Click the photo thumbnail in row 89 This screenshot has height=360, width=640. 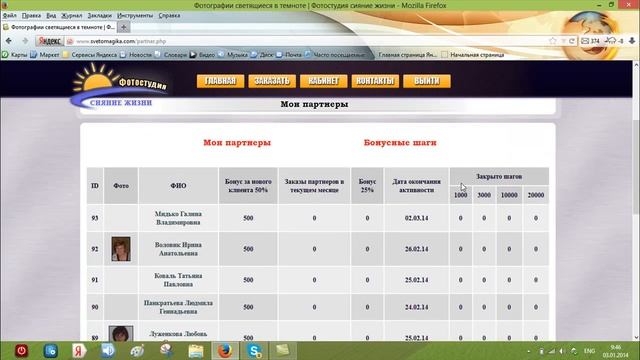121,334
